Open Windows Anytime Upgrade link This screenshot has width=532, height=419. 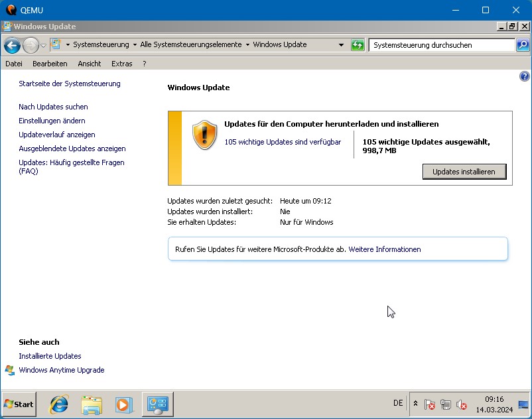[x=62, y=370]
